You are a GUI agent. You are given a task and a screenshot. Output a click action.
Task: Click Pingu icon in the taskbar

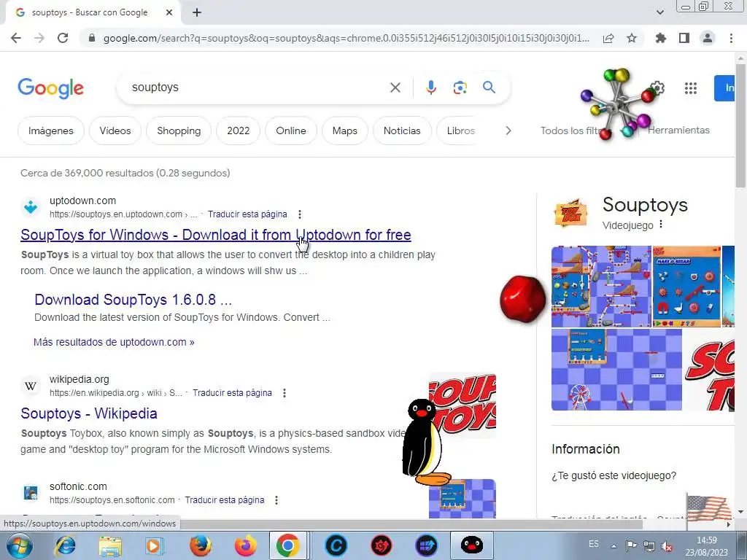click(x=472, y=545)
